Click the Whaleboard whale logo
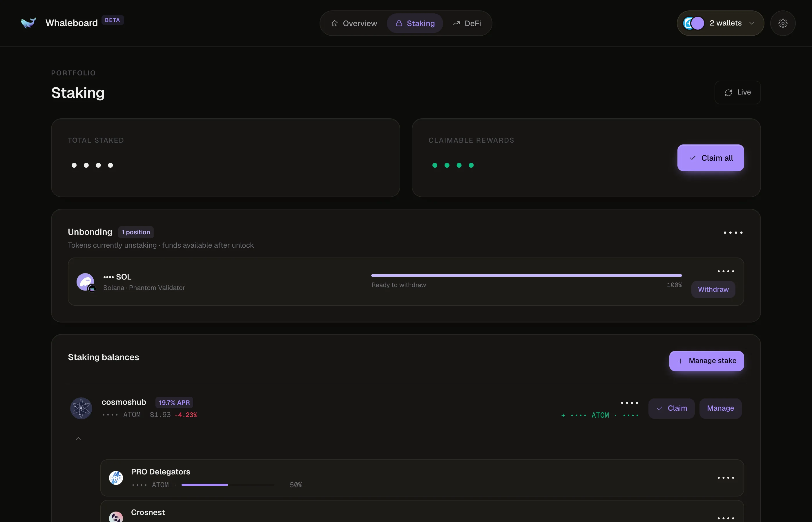This screenshot has width=812, height=522. point(28,23)
